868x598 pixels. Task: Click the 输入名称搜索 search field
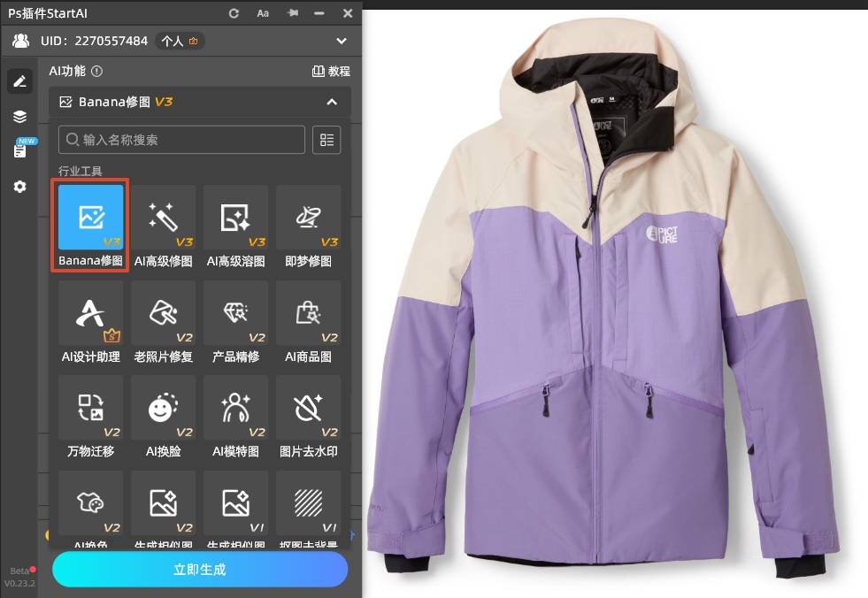[x=181, y=140]
